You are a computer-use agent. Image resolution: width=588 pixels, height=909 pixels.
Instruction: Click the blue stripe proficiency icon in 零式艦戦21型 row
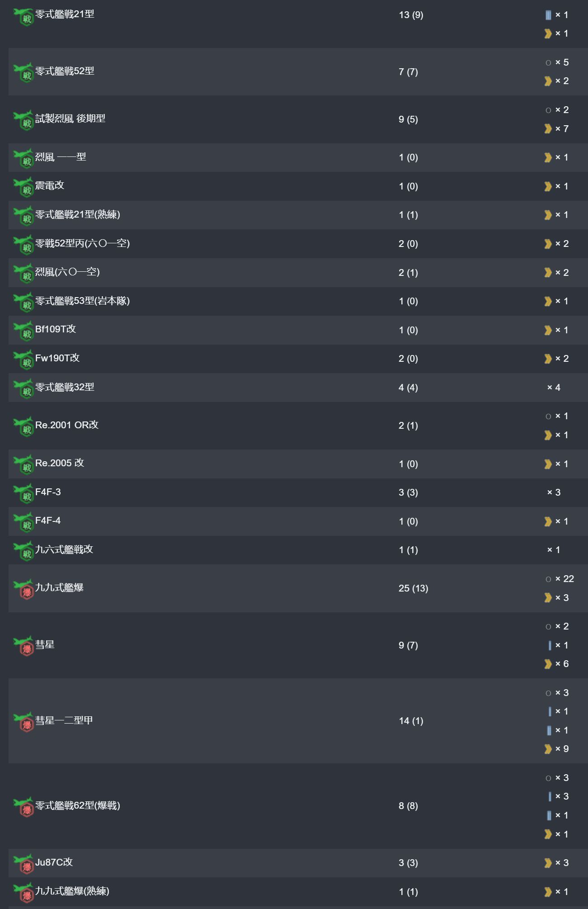pyautogui.click(x=548, y=15)
